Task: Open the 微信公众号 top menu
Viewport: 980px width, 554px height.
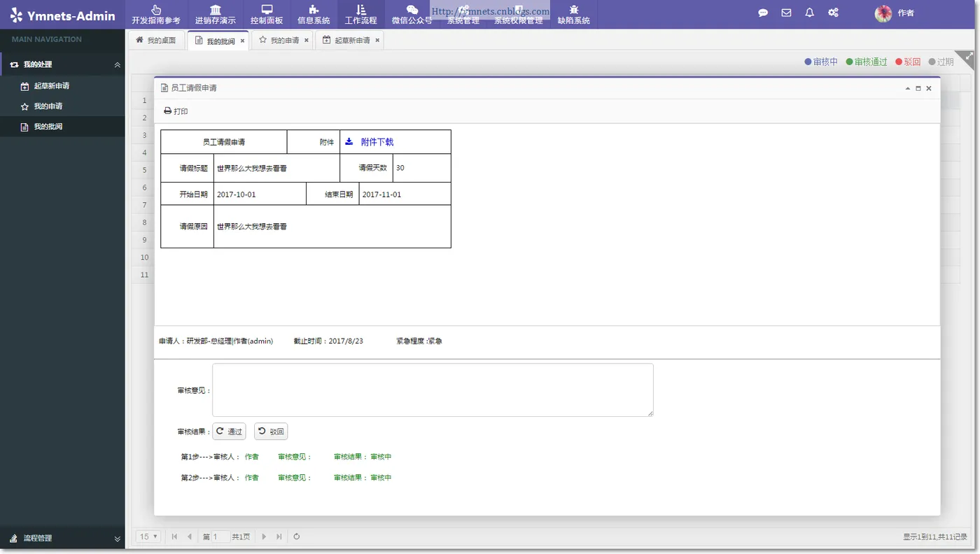Action: 412,15
